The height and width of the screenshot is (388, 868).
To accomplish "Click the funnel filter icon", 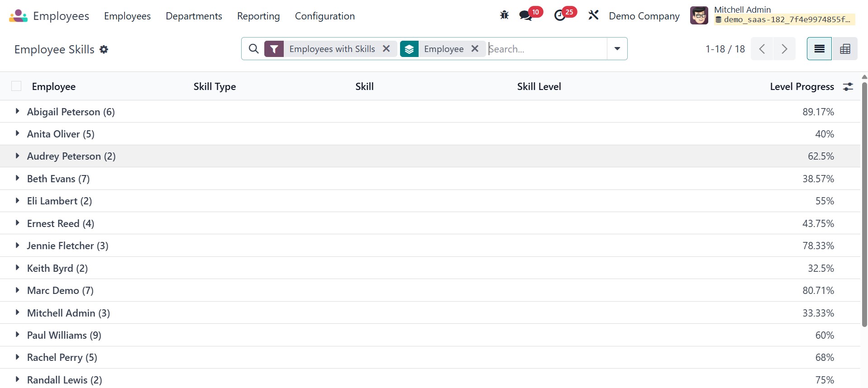I will pyautogui.click(x=274, y=49).
